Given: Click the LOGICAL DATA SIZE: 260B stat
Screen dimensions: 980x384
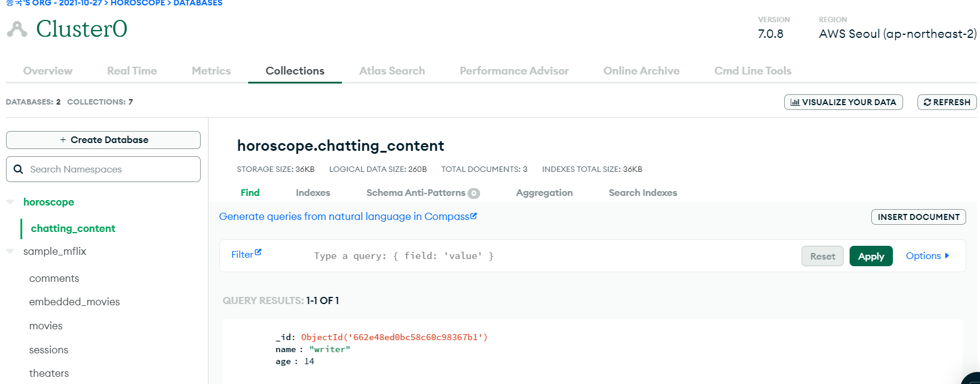Looking at the screenshot, I should (x=378, y=169).
